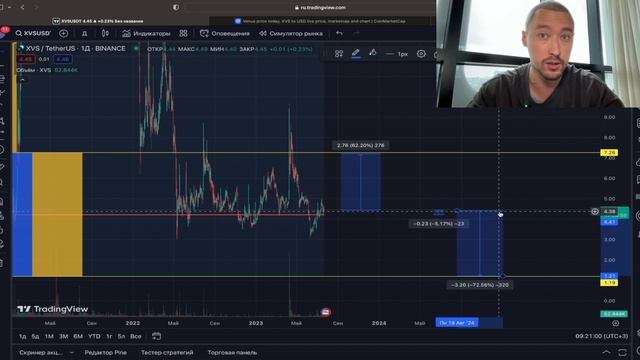Open the Торговая панель tab
Viewport: 640px width, 360px height.
point(232,352)
